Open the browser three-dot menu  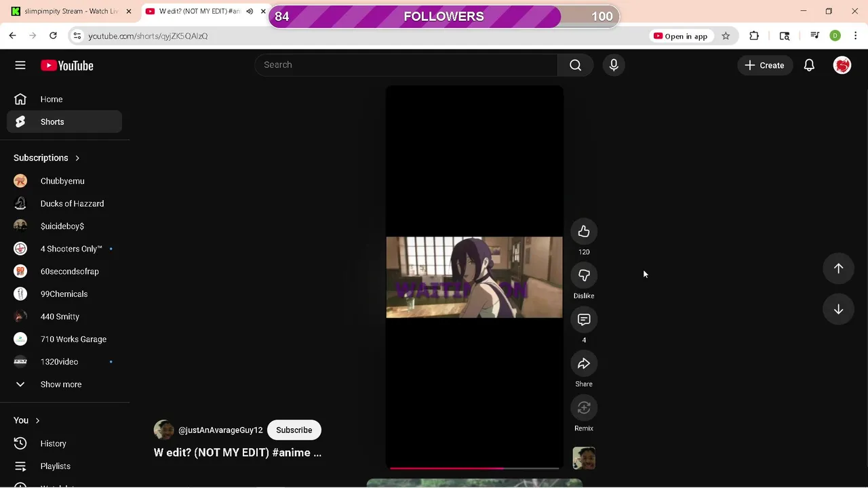855,36
